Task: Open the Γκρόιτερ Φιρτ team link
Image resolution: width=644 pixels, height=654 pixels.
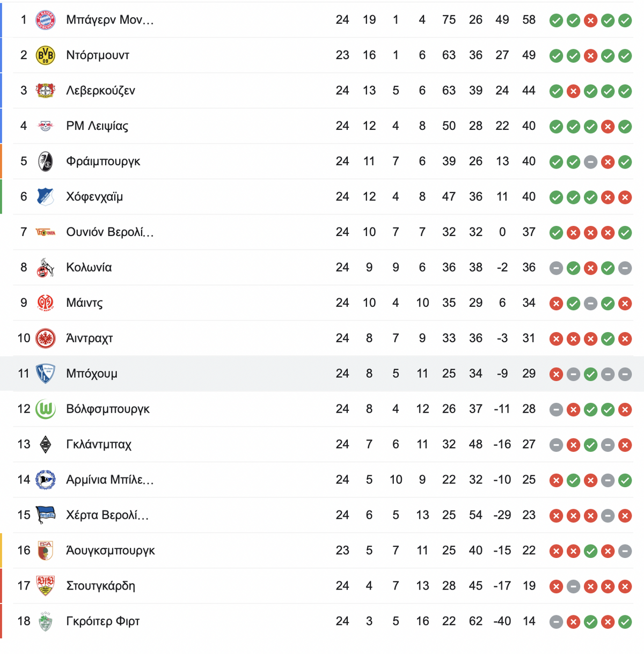Action: [x=103, y=621]
